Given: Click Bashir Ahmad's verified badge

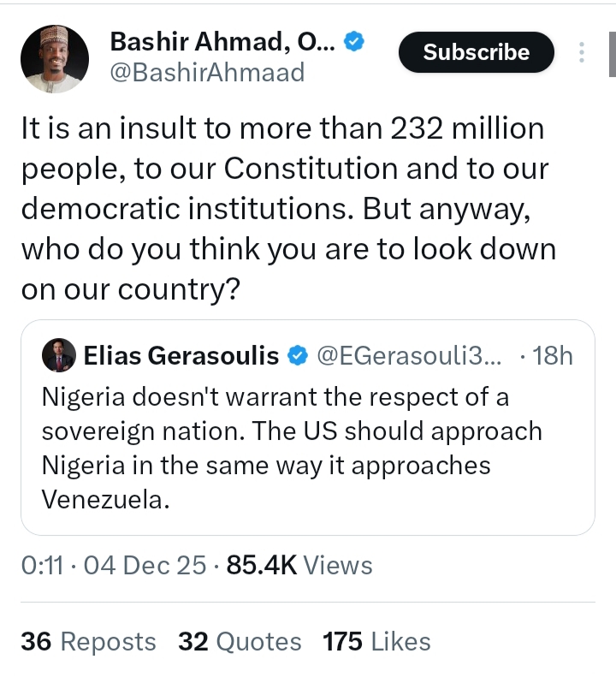Looking at the screenshot, I should pyautogui.click(x=354, y=41).
